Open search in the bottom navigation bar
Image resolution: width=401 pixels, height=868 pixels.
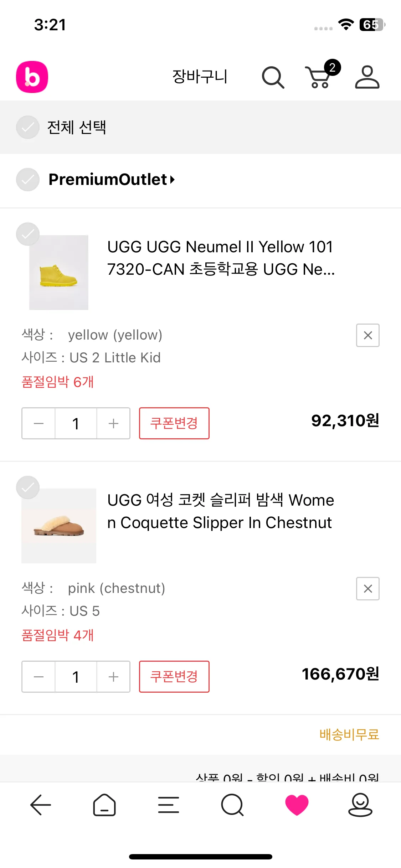click(232, 805)
